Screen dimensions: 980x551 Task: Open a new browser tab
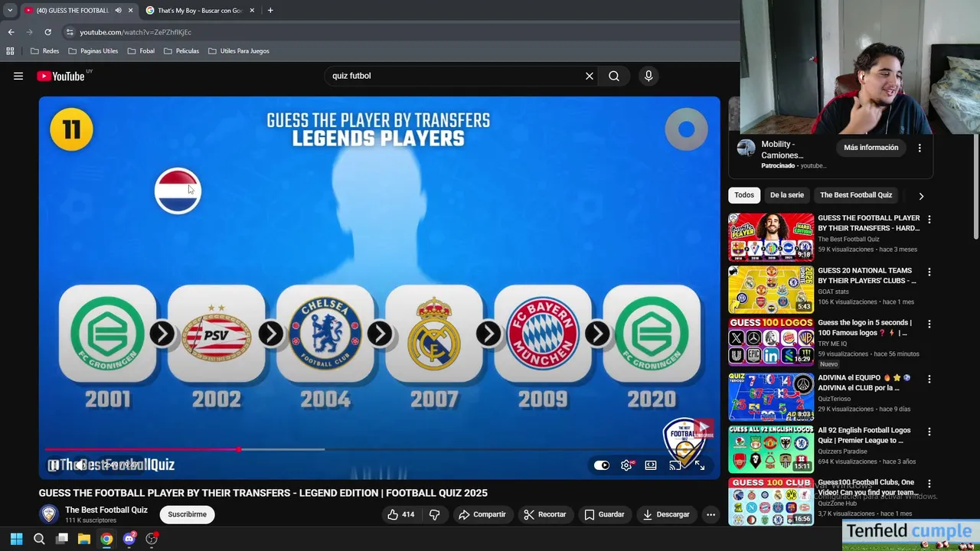coord(270,11)
